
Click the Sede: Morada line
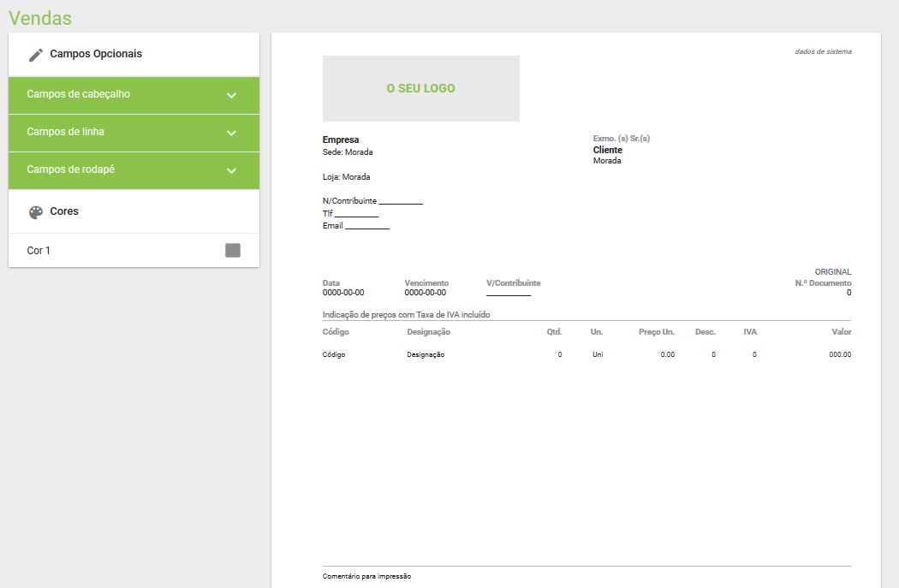coord(348,151)
